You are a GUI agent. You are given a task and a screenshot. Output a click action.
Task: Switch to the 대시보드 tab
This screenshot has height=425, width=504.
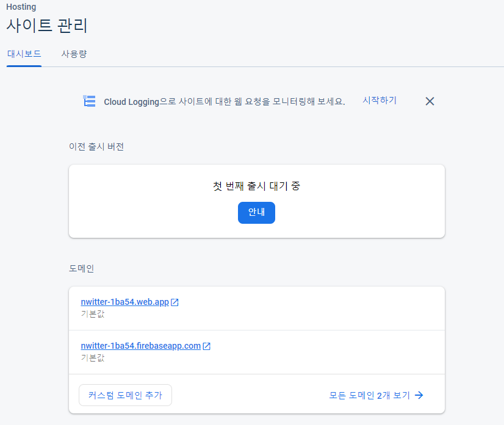pyautogui.click(x=24, y=54)
